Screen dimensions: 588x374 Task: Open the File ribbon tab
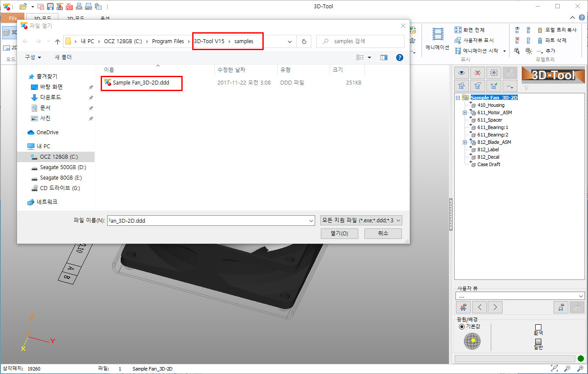click(13, 18)
